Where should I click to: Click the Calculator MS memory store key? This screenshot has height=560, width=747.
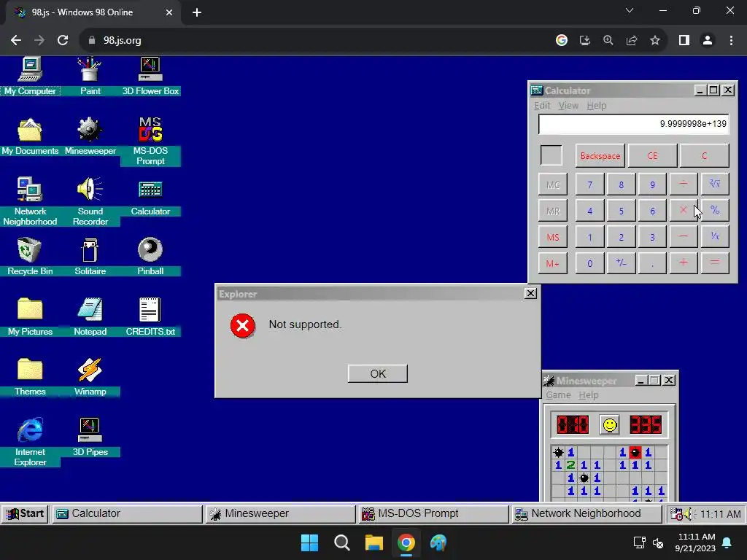tap(553, 237)
